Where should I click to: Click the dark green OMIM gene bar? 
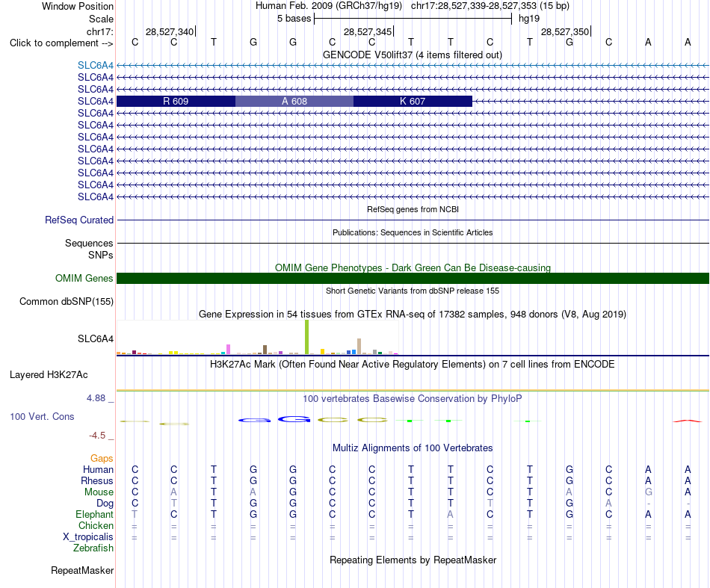click(413, 279)
